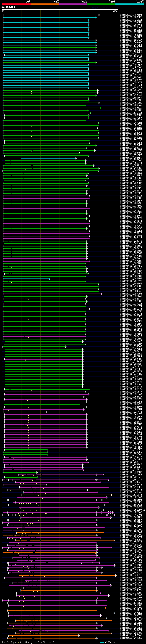Screen dimensions: 146x644
Task: Click the 604 query length label
Action: click(x=115, y=11)
